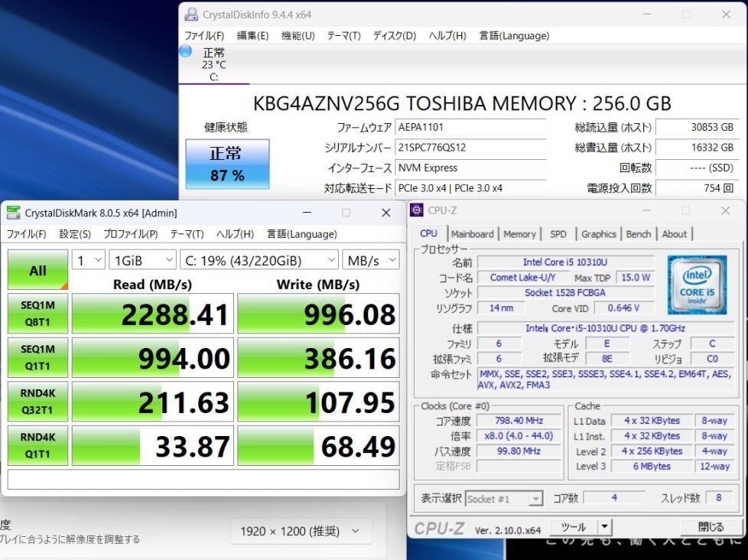Open プロファイル(P) menu in CrystalDiskMark

point(131,234)
